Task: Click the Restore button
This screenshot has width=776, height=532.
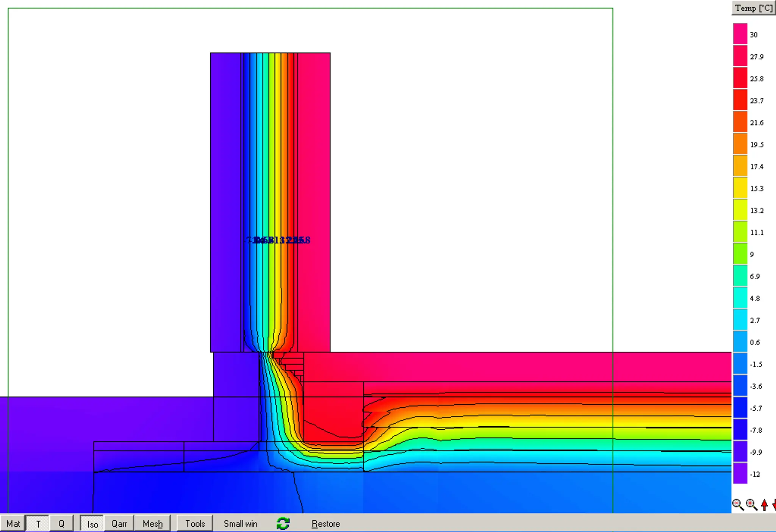Action: (325, 524)
